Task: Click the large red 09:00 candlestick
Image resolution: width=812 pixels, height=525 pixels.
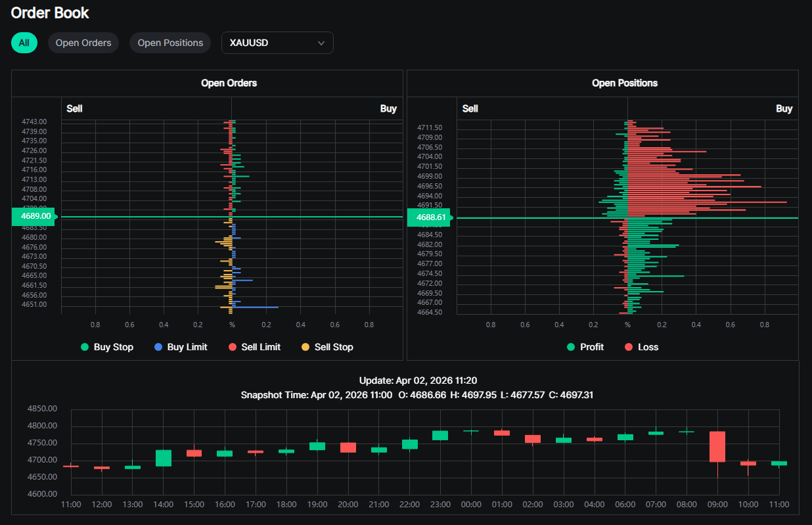Action: pyautogui.click(x=717, y=446)
